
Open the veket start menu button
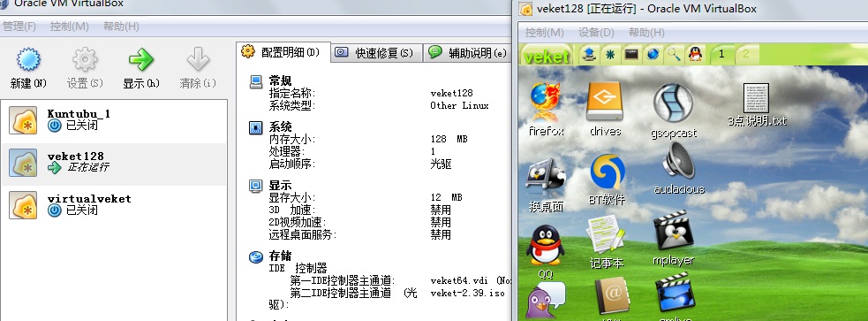click(x=547, y=56)
